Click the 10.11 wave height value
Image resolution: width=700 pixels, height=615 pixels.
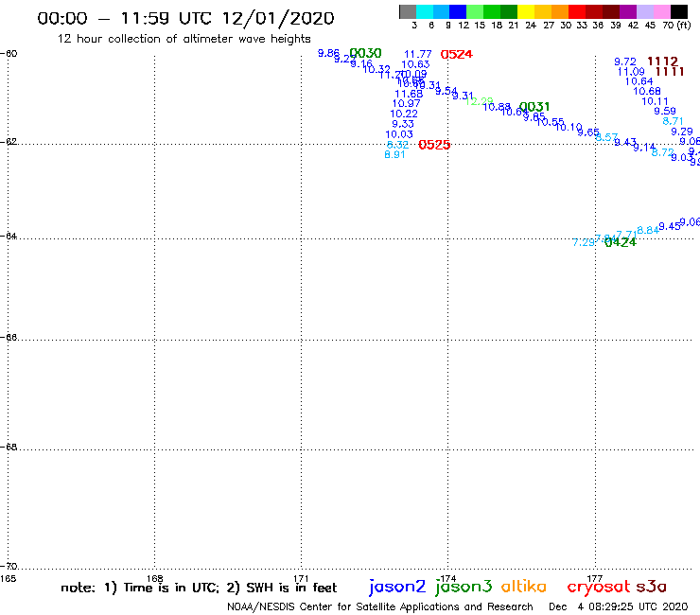pos(655,102)
